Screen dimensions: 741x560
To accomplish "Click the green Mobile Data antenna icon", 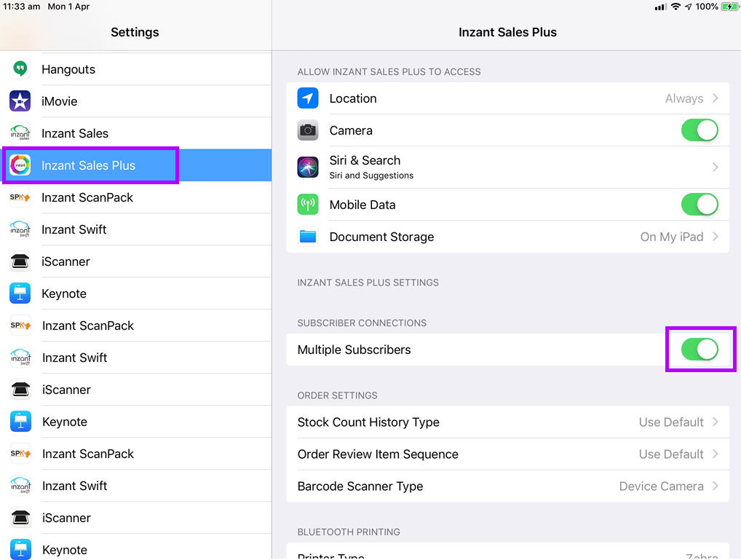I will pyautogui.click(x=308, y=205).
